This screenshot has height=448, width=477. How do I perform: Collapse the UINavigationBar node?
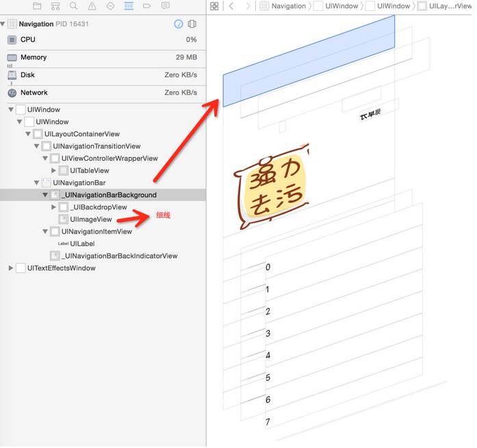tap(36, 183)
